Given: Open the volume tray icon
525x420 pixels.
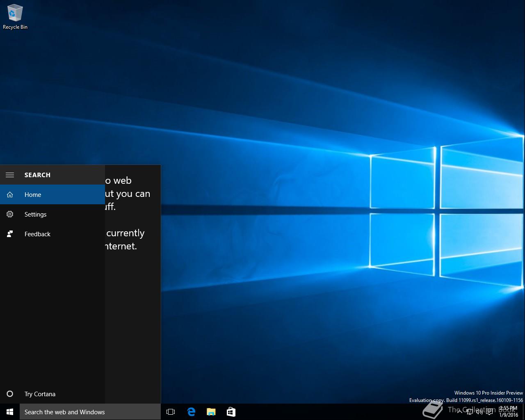Looking at the screenshot, I should click(479, 412).
